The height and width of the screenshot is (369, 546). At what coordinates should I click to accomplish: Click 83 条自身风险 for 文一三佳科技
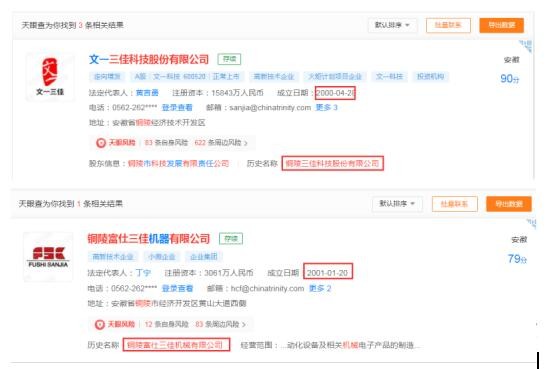click(166, 143)
